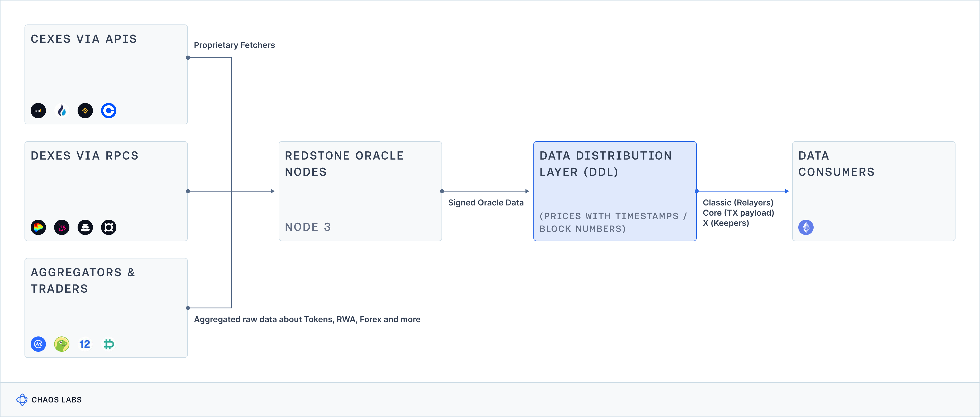Click the Ethereum logo in Data Consumers
The width and height of the screenshot is (980, 417).
(806, 227)
